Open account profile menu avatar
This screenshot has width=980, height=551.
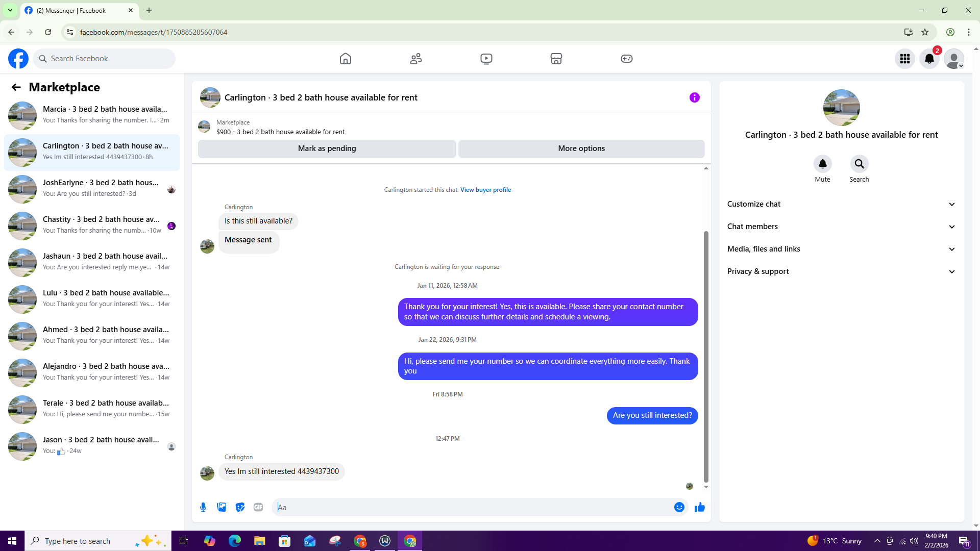(x=954, y=59)
